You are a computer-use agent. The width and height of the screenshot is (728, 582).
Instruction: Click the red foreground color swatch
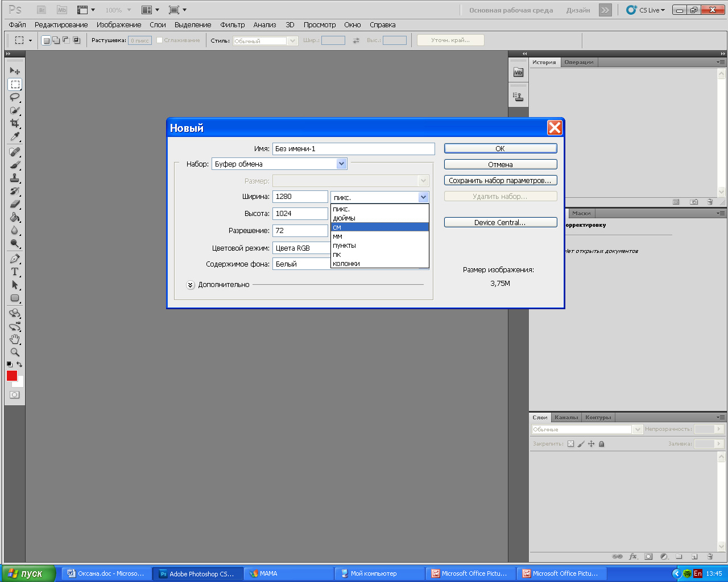[x=12, y=376]
